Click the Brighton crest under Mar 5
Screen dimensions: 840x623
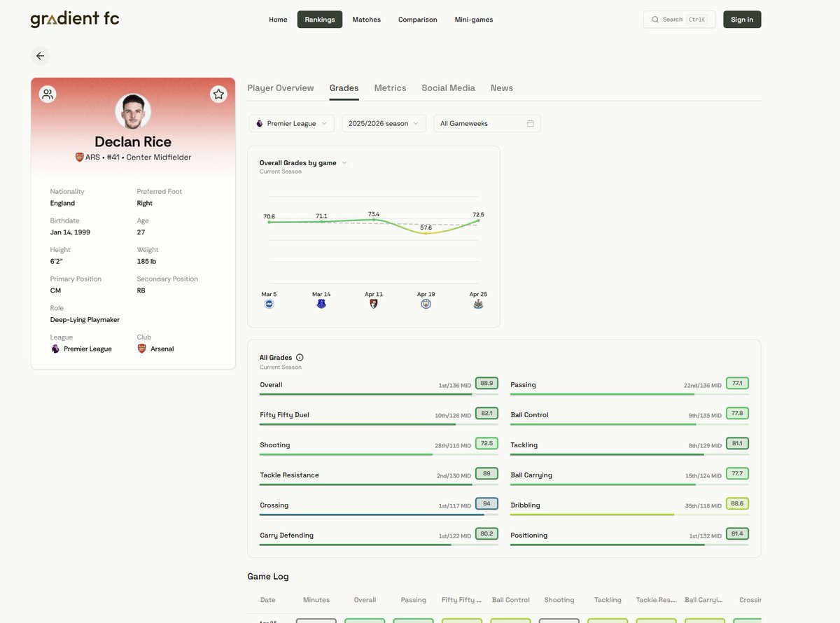point(269,304)
